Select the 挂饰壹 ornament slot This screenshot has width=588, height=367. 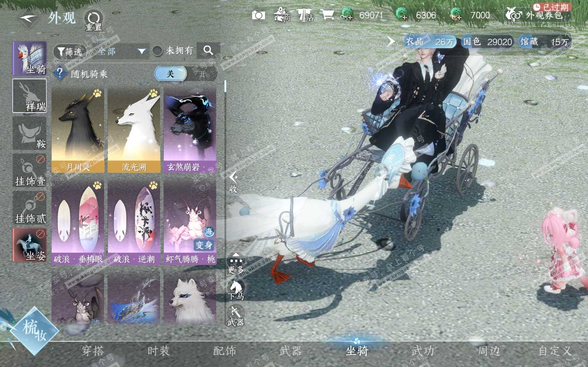click(x=29, y=170)
